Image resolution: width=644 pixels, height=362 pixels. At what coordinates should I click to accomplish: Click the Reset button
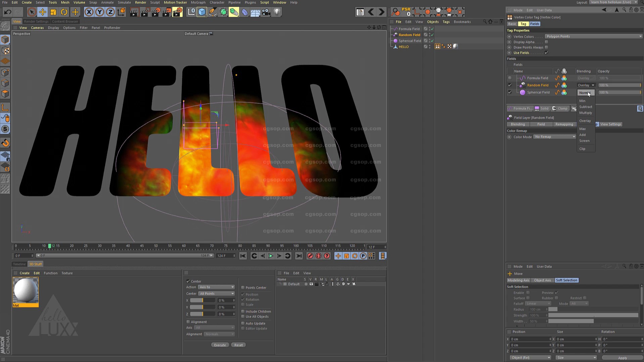coord(238,345)
